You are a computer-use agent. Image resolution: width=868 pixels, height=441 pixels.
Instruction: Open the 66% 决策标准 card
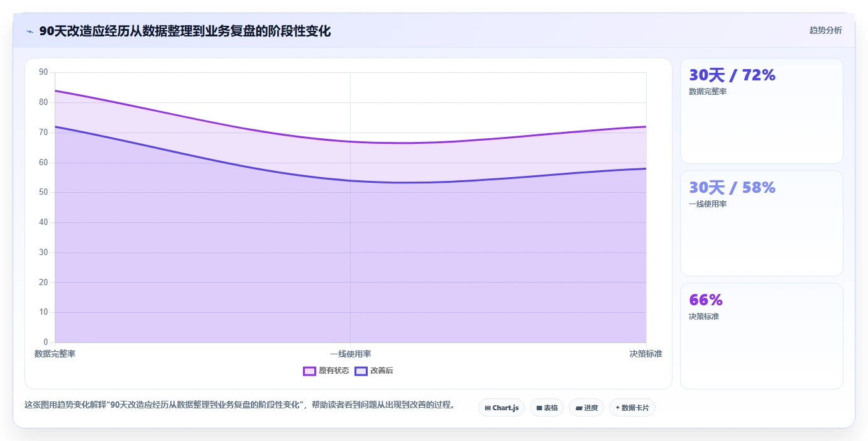pyautogui.click(x=762, y=336)
